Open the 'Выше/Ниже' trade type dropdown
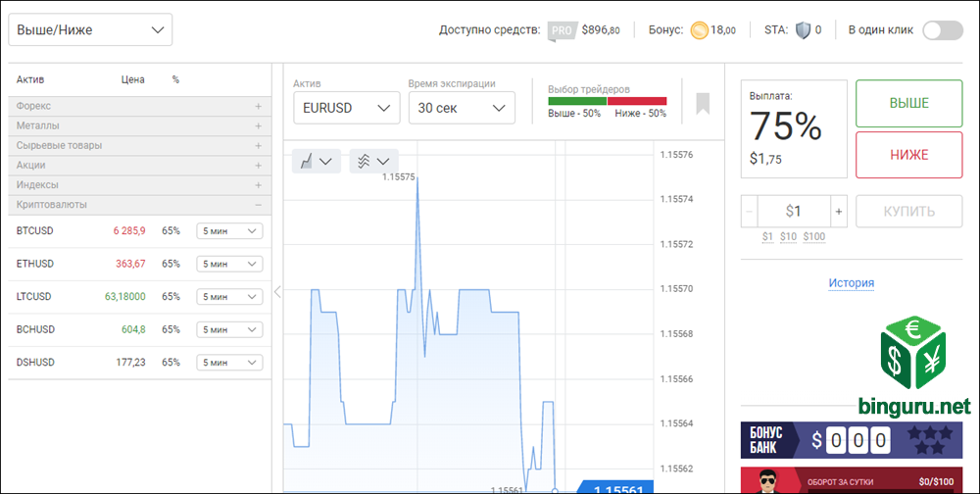The height and width of the screenshot is (494, 980). (90, 30)
